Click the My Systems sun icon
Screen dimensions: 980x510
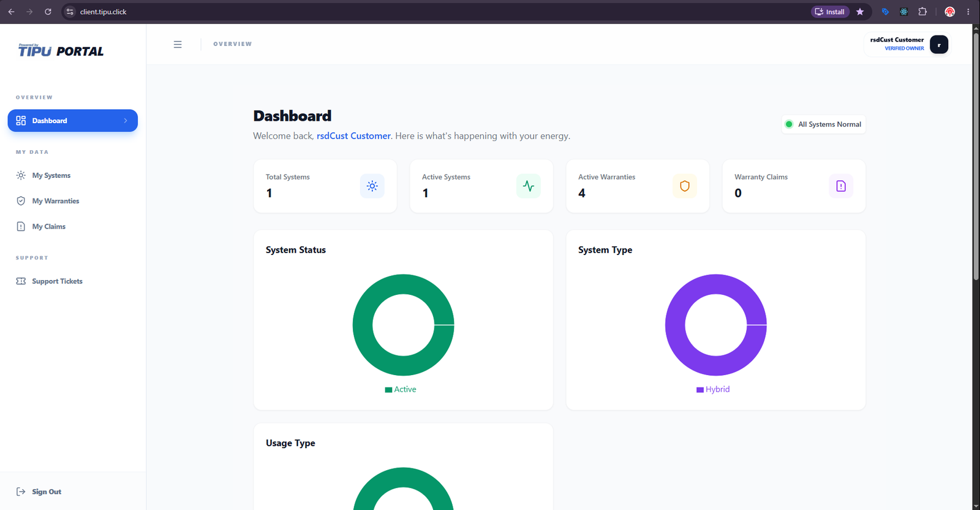(21, 175)
